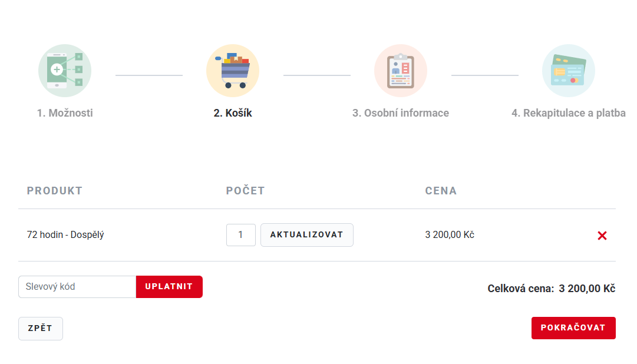Image resolution: width=637 pixels, height=364 pixels.
Task: Click the phone options icon for step 1
Action: (x=65, y=71)
